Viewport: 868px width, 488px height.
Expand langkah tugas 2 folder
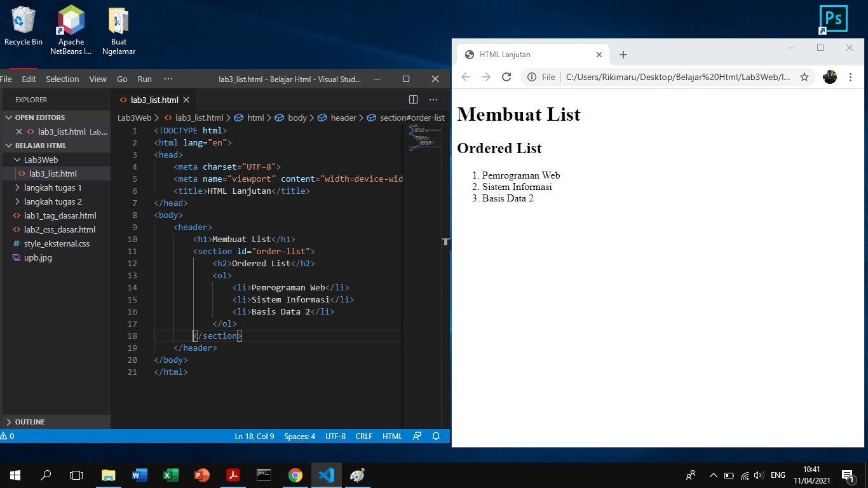55,201
